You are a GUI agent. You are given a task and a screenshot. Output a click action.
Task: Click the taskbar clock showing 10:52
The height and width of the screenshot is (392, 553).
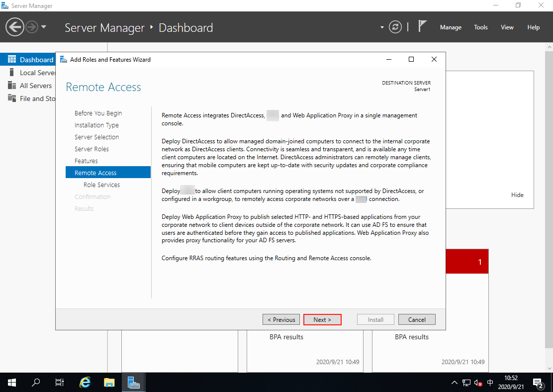tap(511, 382)
